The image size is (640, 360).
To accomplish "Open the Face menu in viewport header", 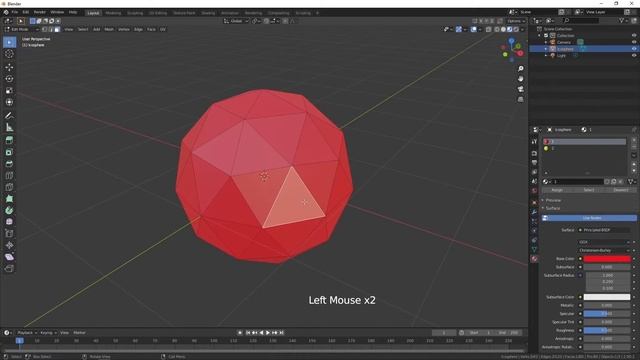I will click(x=151, y=29).
